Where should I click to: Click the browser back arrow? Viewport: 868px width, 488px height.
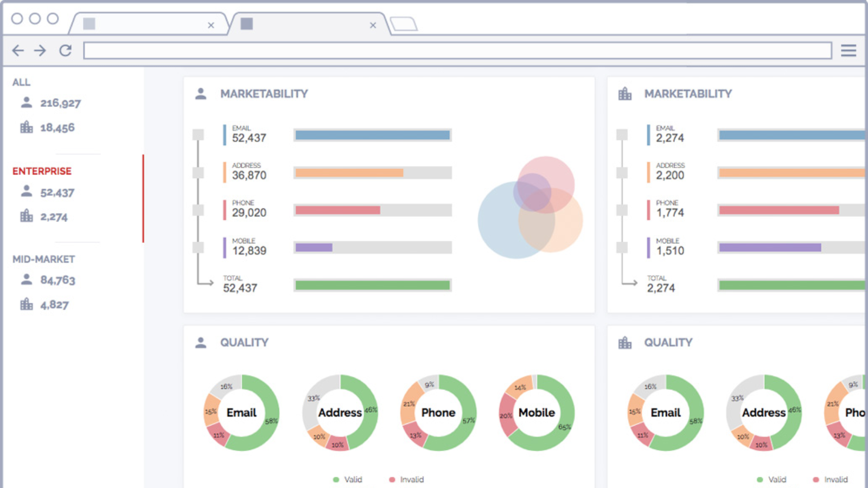[x=18, y=50]
